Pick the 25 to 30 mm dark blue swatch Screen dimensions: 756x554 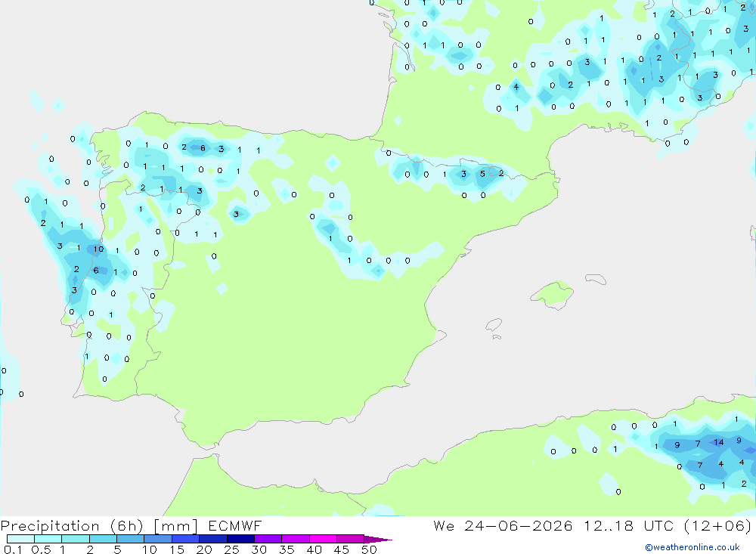[240, 539]
